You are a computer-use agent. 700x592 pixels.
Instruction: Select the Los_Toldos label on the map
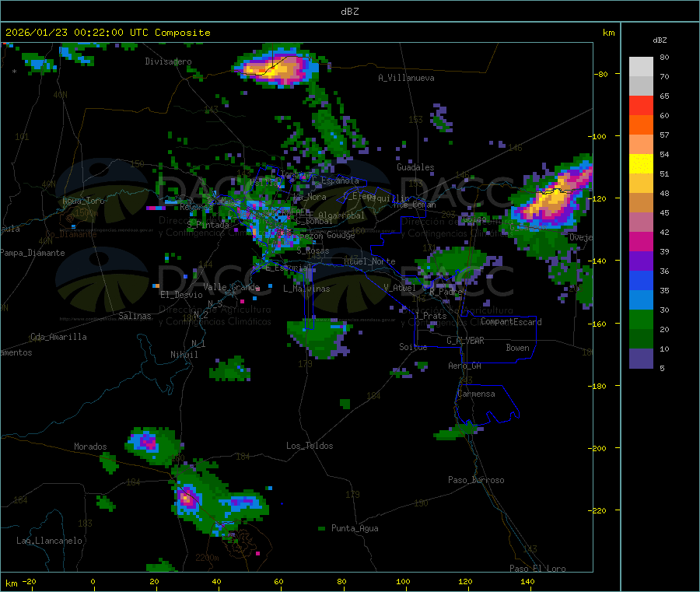pyautogui.click(x=310, y=446)
